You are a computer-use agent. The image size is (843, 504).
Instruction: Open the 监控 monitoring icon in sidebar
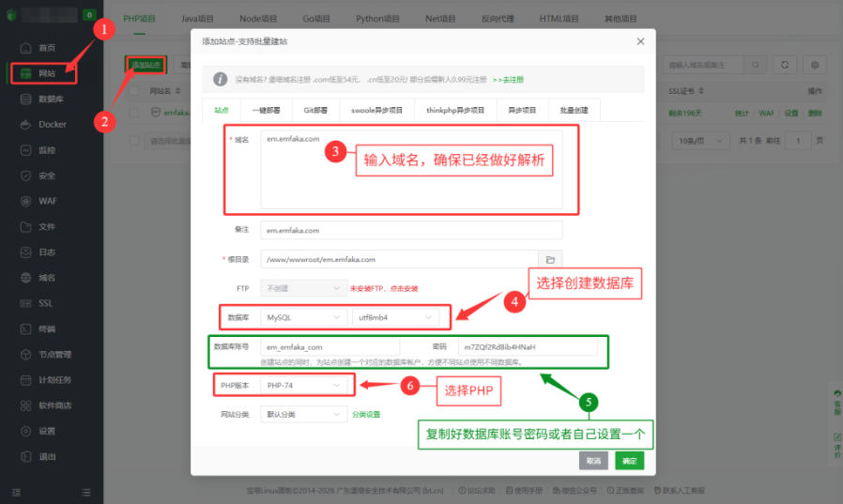pyautogui.click(x=25, y=150)
